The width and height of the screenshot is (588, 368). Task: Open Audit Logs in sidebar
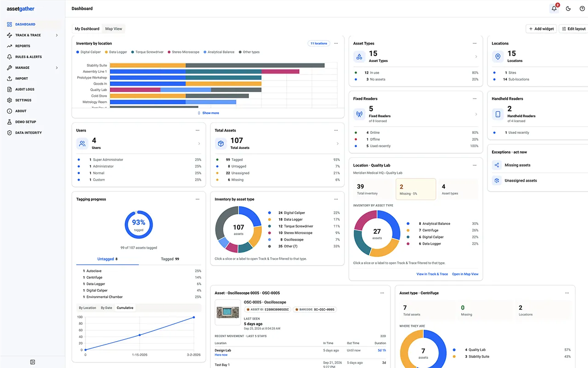[x=32, y=89]
